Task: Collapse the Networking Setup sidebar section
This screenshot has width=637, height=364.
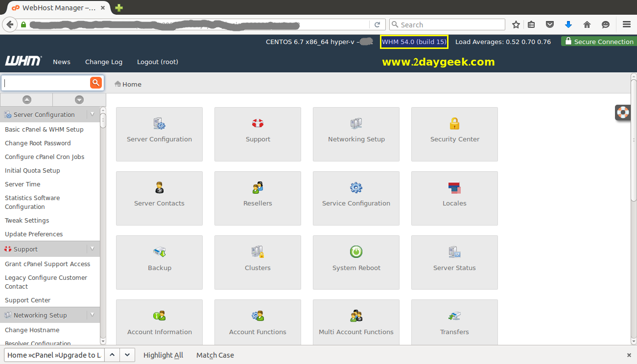Action: pos(92,315)
